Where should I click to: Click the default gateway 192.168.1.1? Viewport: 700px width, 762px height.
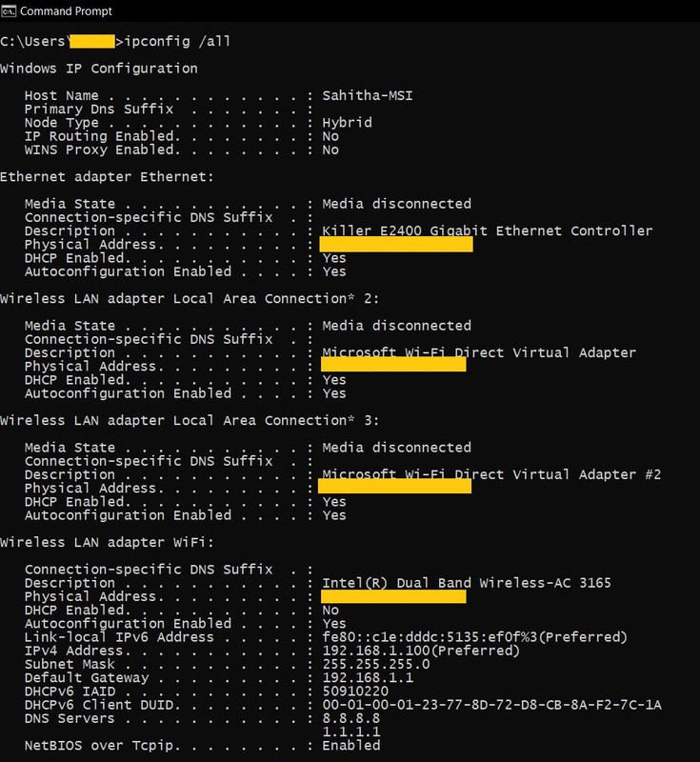[x=368, y=678]
